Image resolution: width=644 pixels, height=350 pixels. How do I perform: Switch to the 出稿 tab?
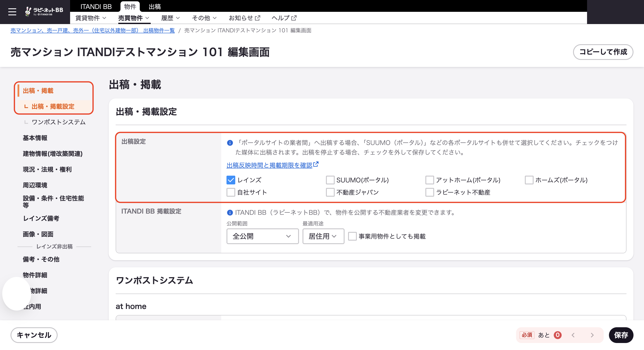pos(154,7)
